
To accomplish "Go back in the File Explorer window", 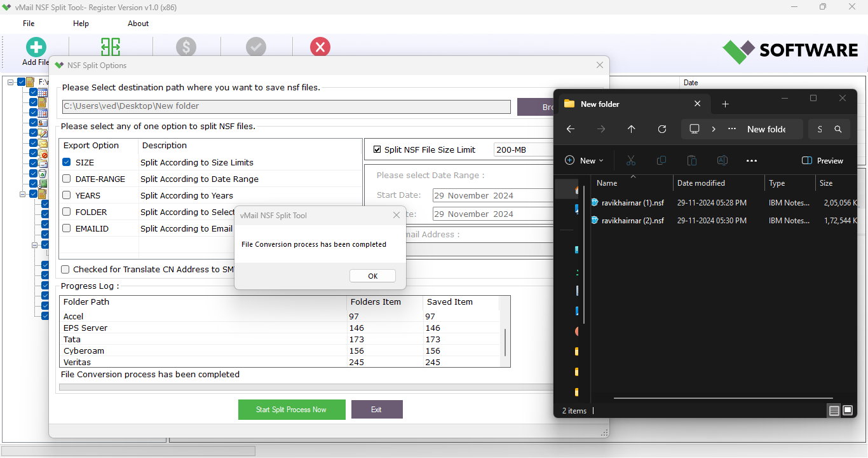I will pyautogui.click(x=570, y=129).
